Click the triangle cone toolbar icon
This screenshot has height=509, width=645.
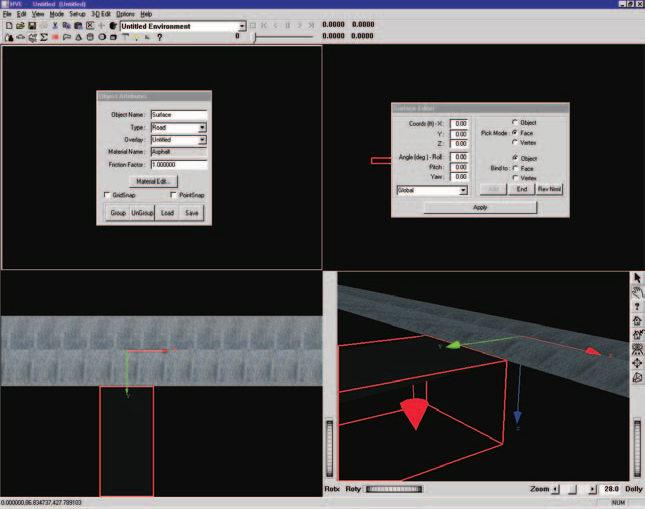coord(78,37)
